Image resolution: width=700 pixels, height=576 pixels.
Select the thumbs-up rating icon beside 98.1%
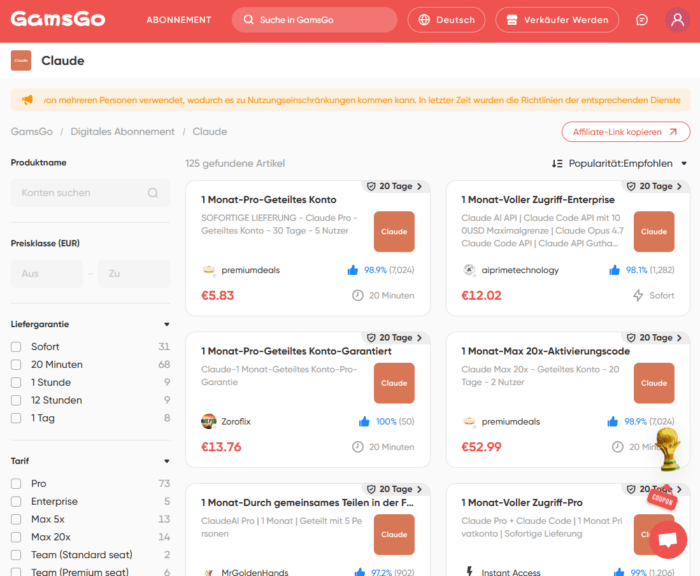click(614, 270)
